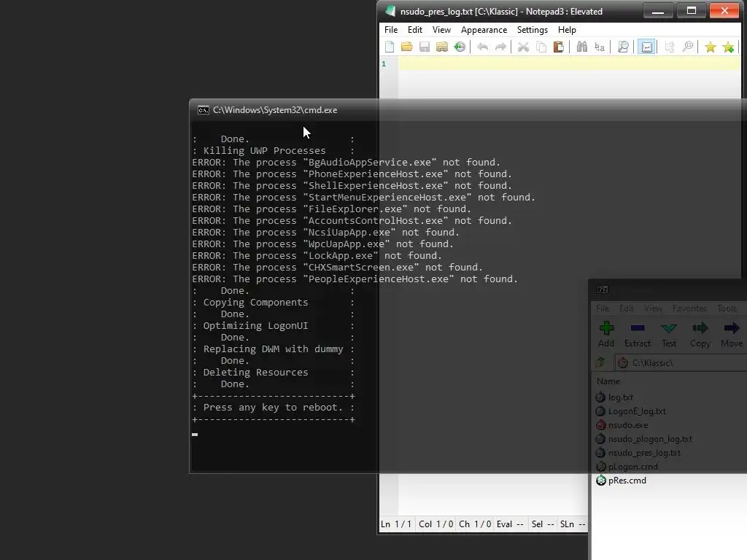747x560 pixels.
Task: Click the 7-Zip title bar icon
Action: (602, 289)
